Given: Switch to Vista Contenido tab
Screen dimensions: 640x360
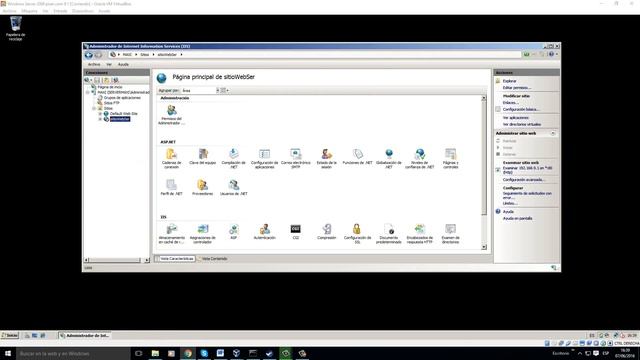Looking at the screenshot, I should click(x=212, y=259).
